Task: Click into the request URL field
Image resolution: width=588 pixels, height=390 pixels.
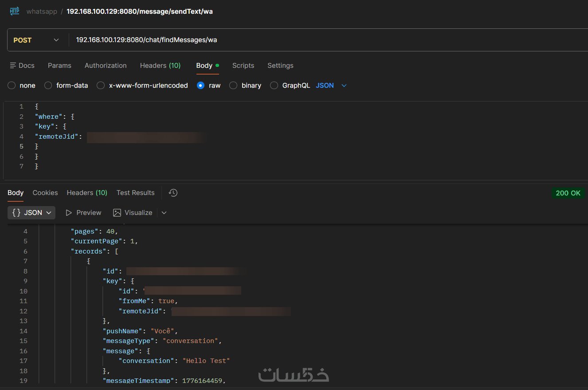Action: pos(310,40)
